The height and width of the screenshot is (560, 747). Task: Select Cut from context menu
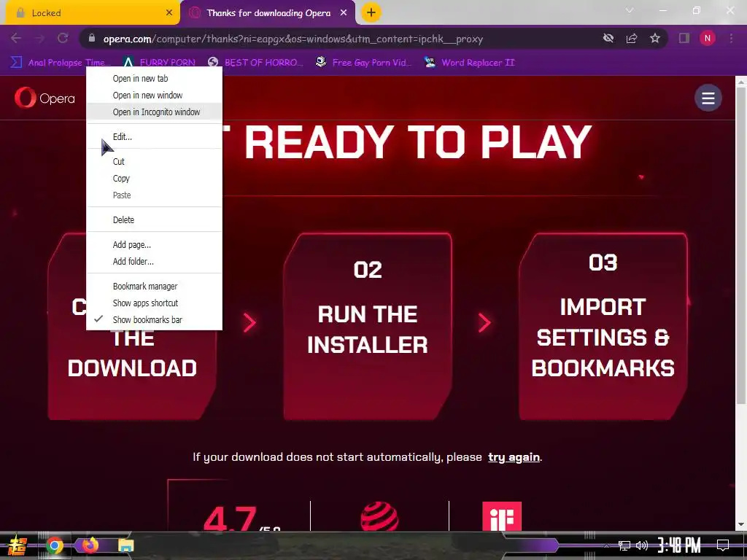[154, 161]
